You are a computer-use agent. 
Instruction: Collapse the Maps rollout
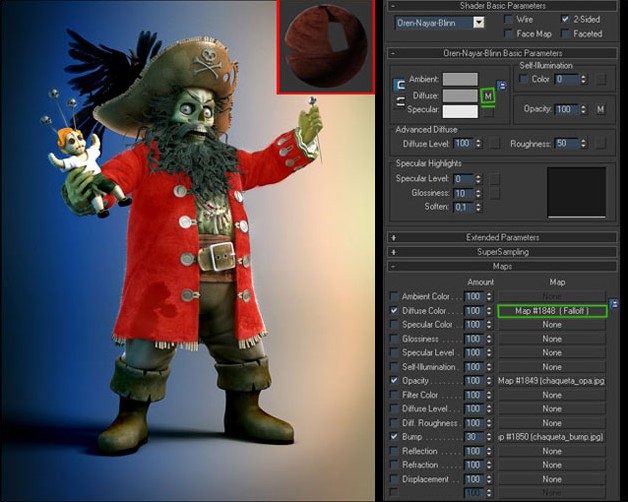pos(502,267)
